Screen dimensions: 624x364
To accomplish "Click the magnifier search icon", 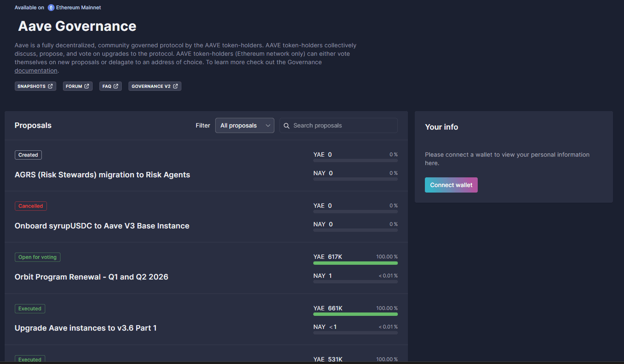I will coord(287,126).
